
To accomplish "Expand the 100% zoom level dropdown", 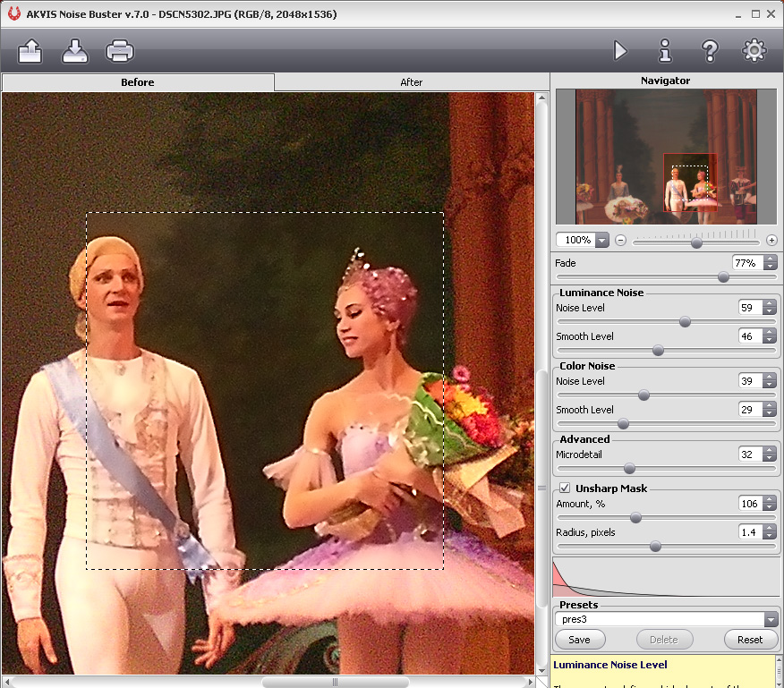I will [x=601, y=241].
